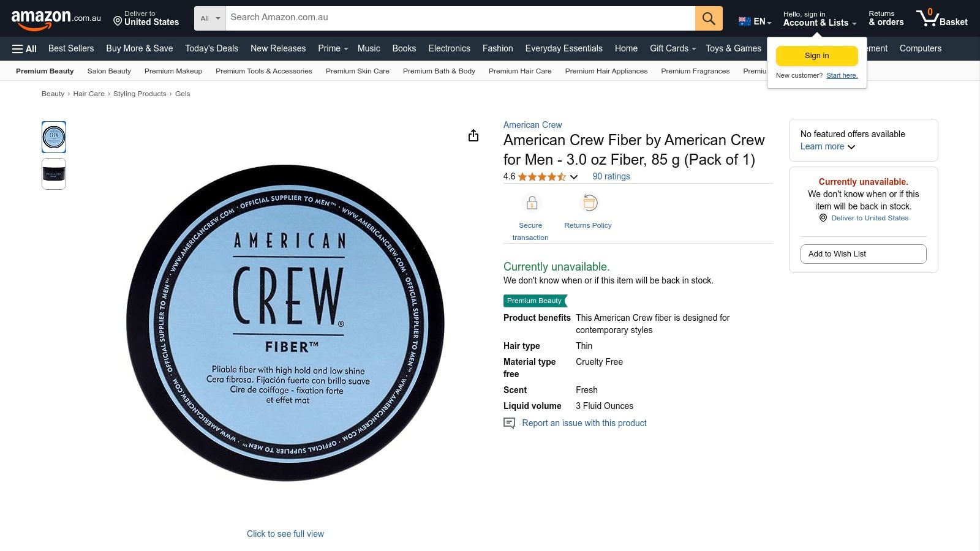980x551 pixels.
Task: Click the 'Click to see full view' link
Action: tap(285, 533)
